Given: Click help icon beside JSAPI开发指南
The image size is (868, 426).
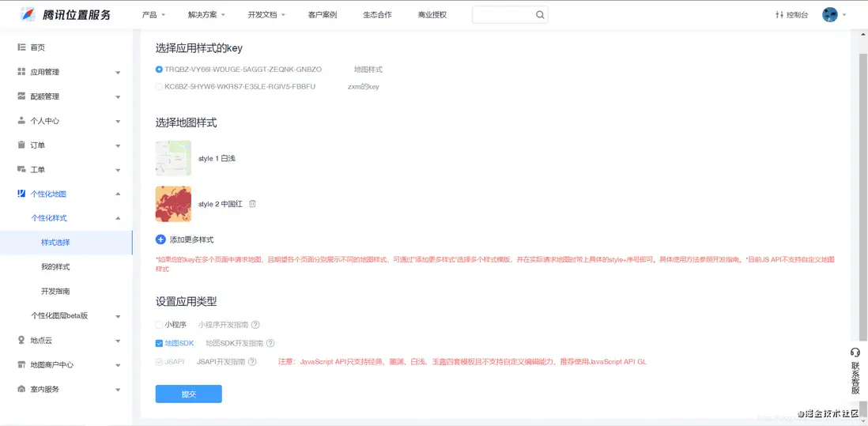Looking at the screenshot, I should coord(252,362).
